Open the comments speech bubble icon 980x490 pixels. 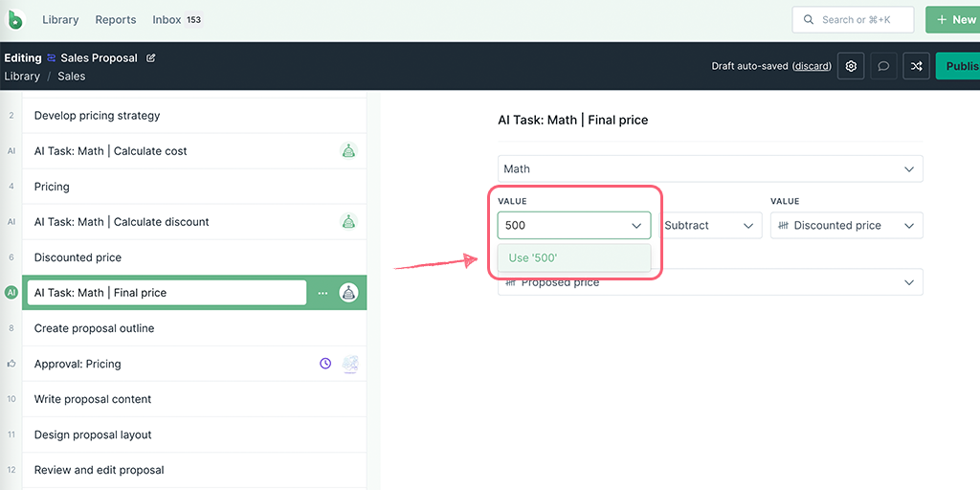pyautogui.click(x=883, y=66)
